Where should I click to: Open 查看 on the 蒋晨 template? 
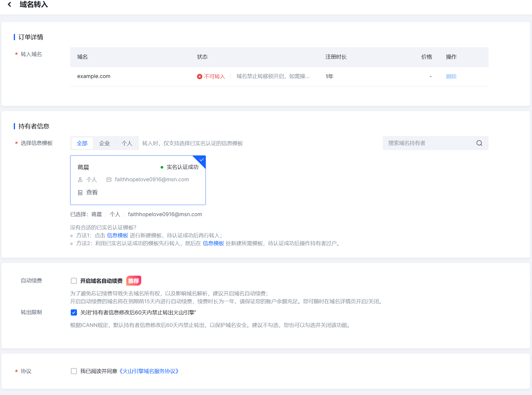92,193
